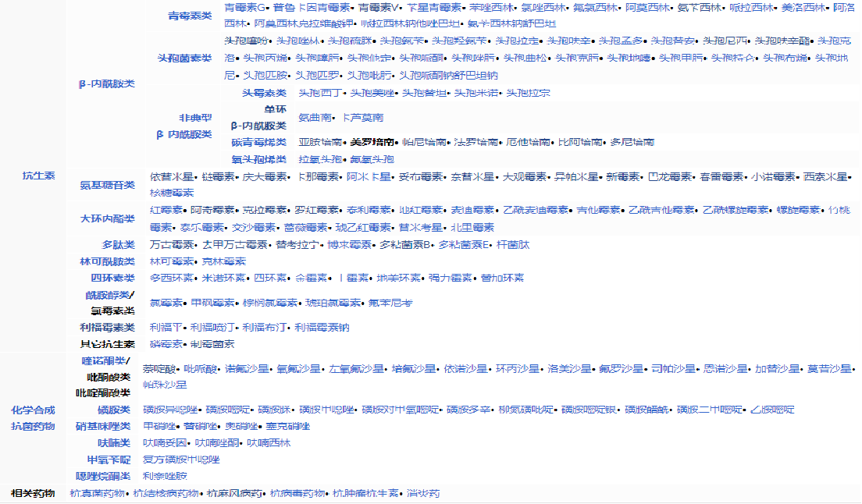The width and height of the screenshot is (862, 504).
Task: Select the 克林霉素 link
Action: pos(223,261)
